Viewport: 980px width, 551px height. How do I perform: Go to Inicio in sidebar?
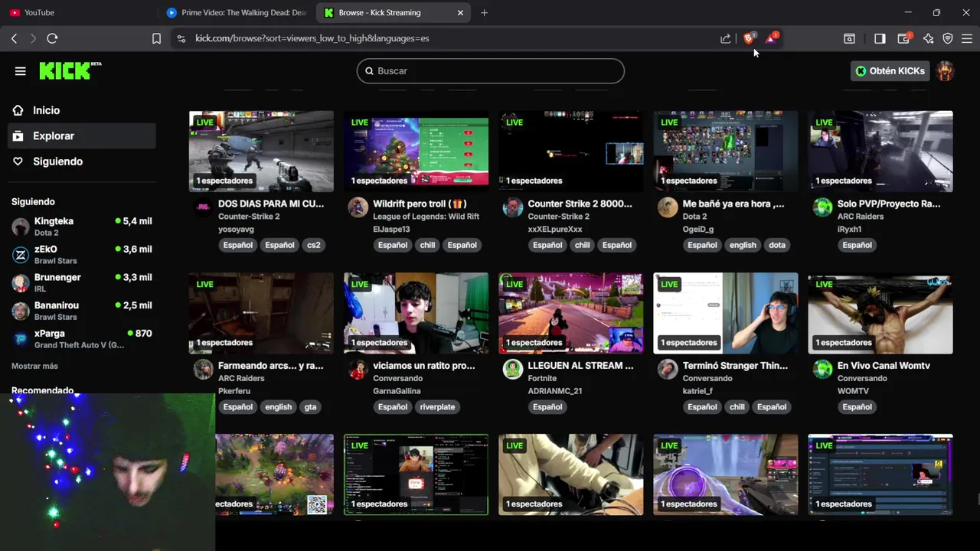pyautogui.click(x=82, y=110)
